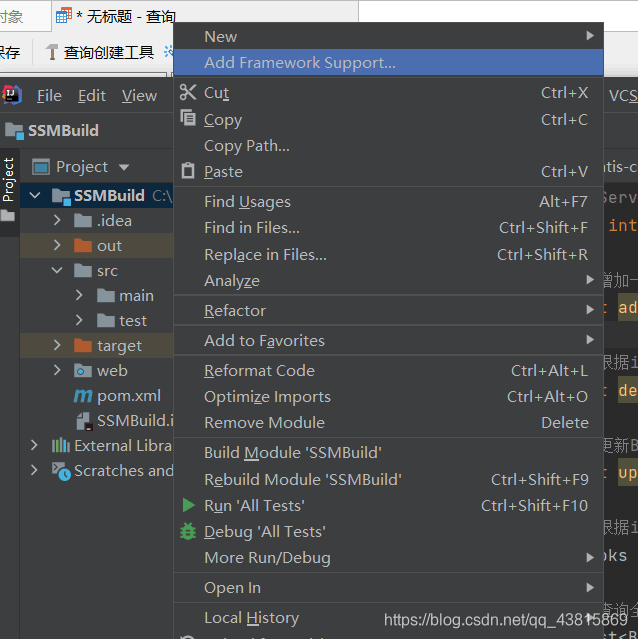This screenshot has width=638, height=639.
Task: Choose Find in Files...
Action: tap(388, 228)
